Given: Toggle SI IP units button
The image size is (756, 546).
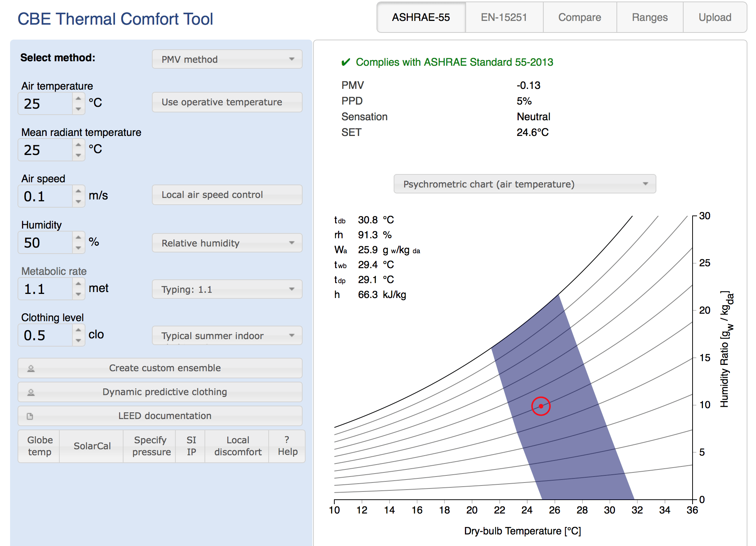Looking at the screenshot, I should [191, 446].
